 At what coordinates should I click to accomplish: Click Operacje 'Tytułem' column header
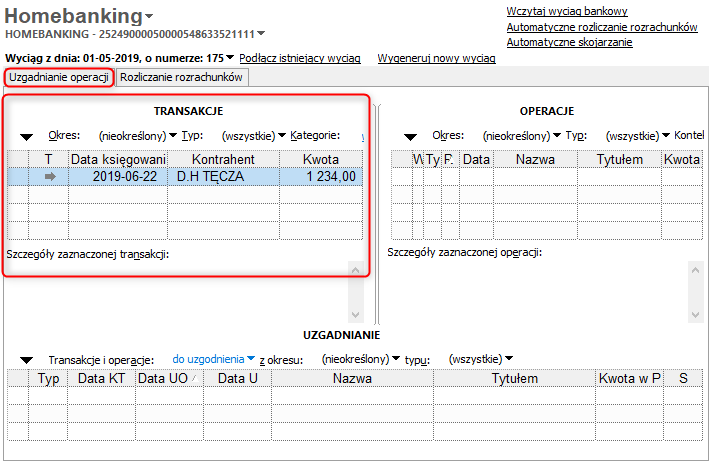[619, 159]
